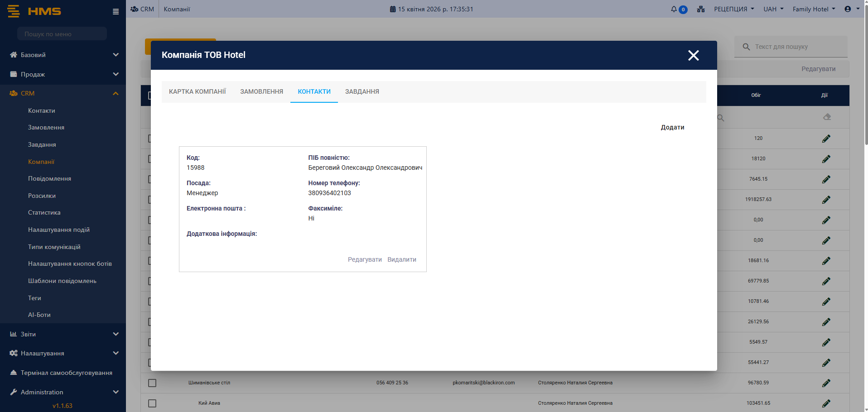Screen dimensions: 868x412
Task: Tick the checkbox for Кий Авиа row
Action: click(152, 403)
